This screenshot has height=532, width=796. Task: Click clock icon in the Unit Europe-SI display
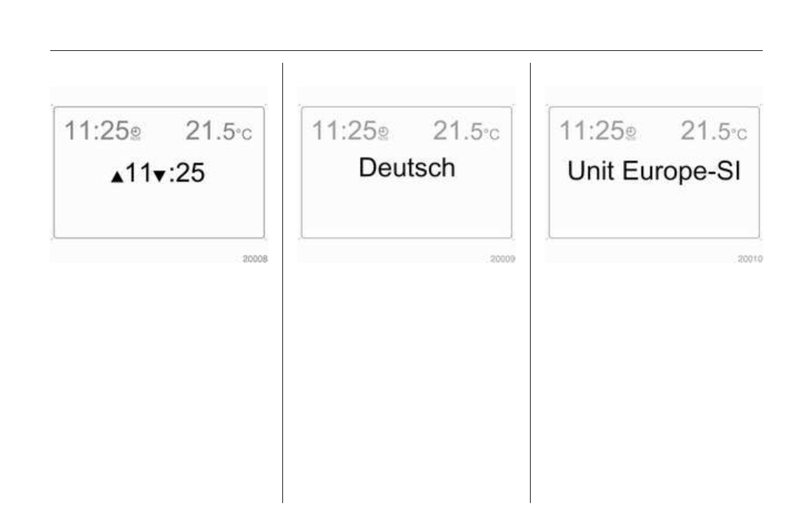tap(630, 134)
